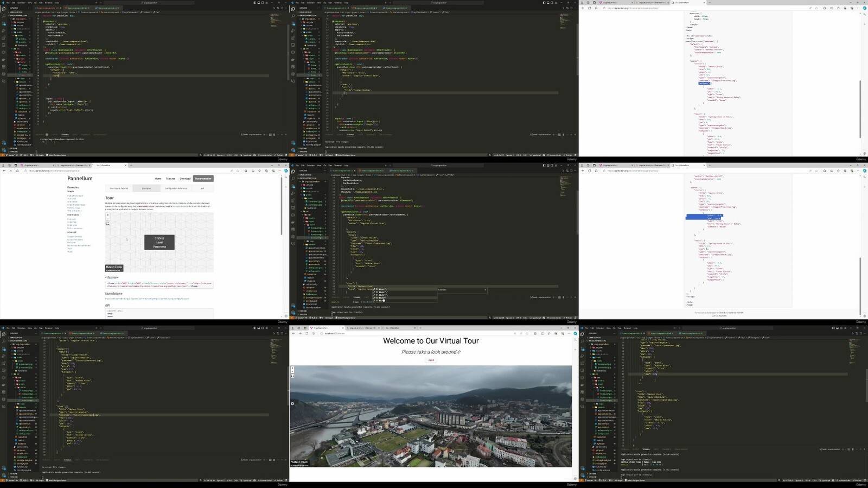This screenshot has width=868, height=488.
Task: Reload the Virtual Tour browser page
Action: point(307,333)
